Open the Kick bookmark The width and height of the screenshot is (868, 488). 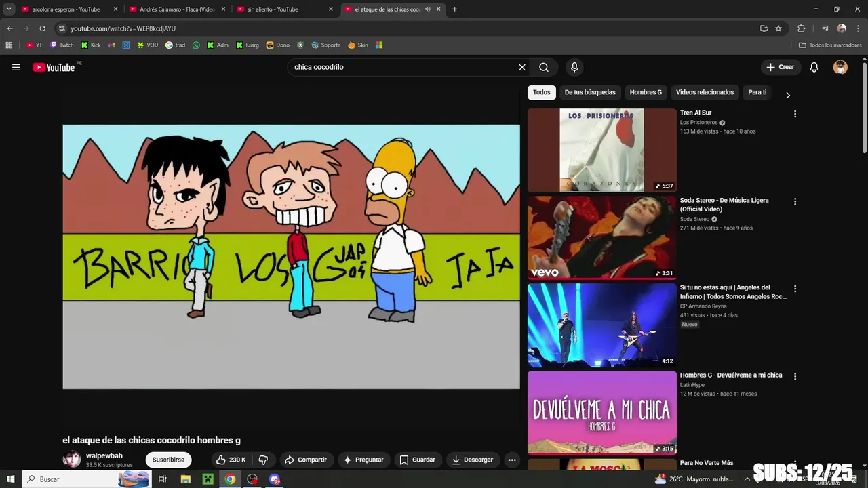(91, 45)
